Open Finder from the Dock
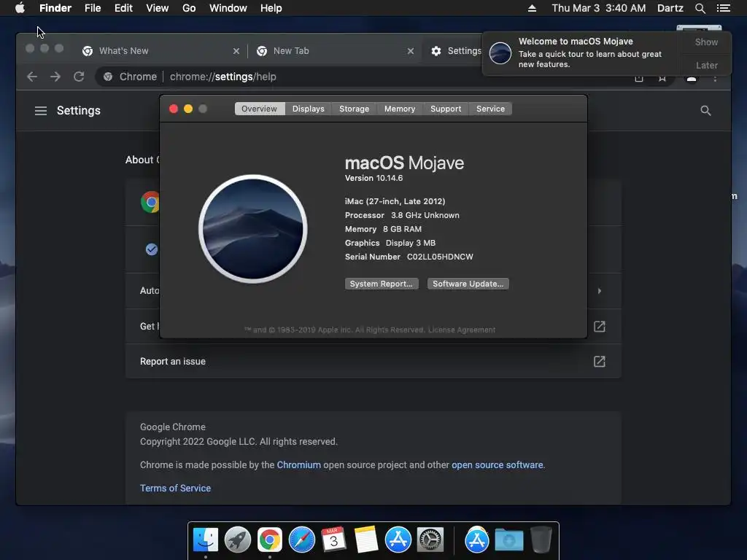This screenshot has height=560, width=747. pyautogui.click(x=205, y=540)
